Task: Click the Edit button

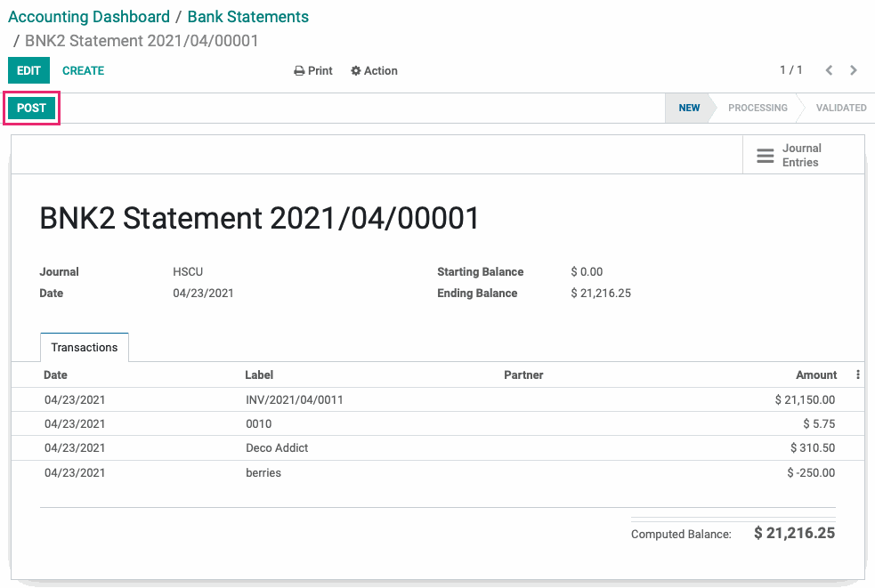Action: pyautogui.click(x=28, y=71)
